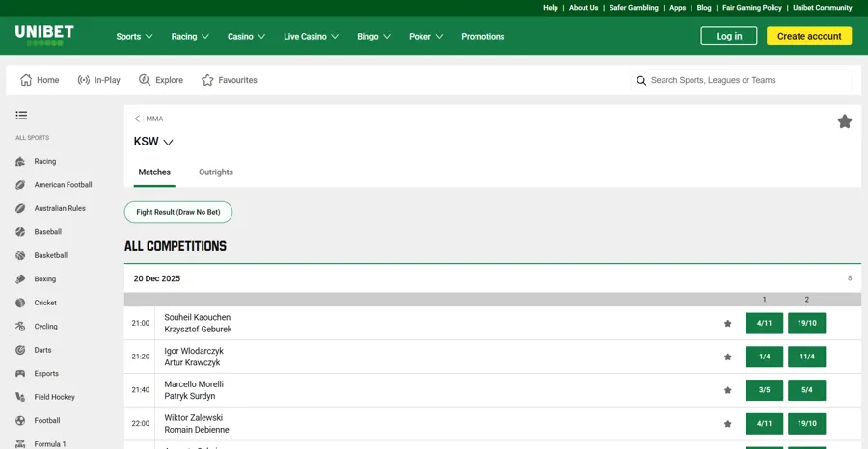Bet 4/11 on Wiktor Zalewski

tap(764, 424)
